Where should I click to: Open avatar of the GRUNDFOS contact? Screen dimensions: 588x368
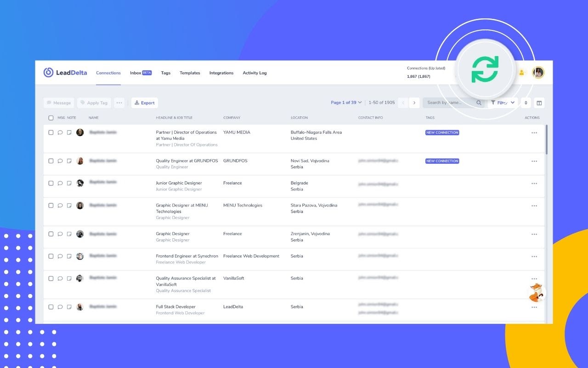(80, 161)
